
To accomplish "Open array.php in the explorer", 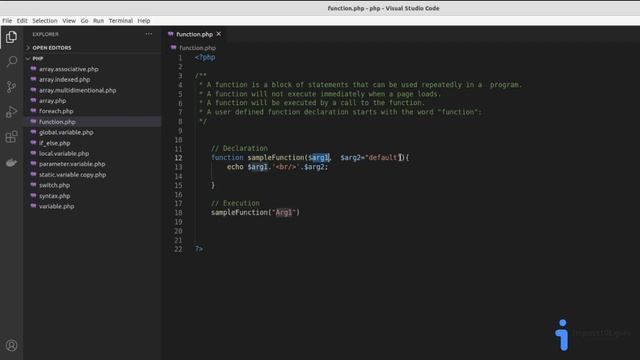I will [x=53, y=101].
